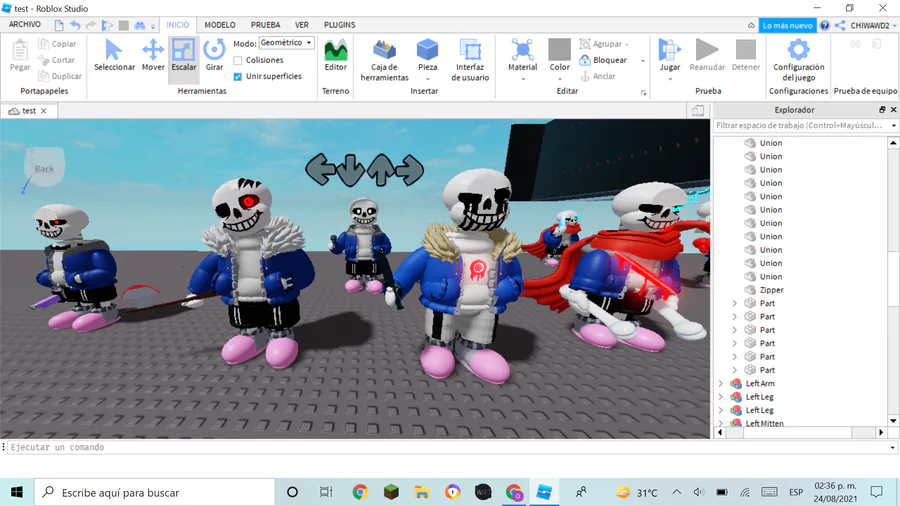The width and height of the screenshot is (900, 506).
Task: Open Google Chrome from taskbar
Action: [x=360, y=492]
